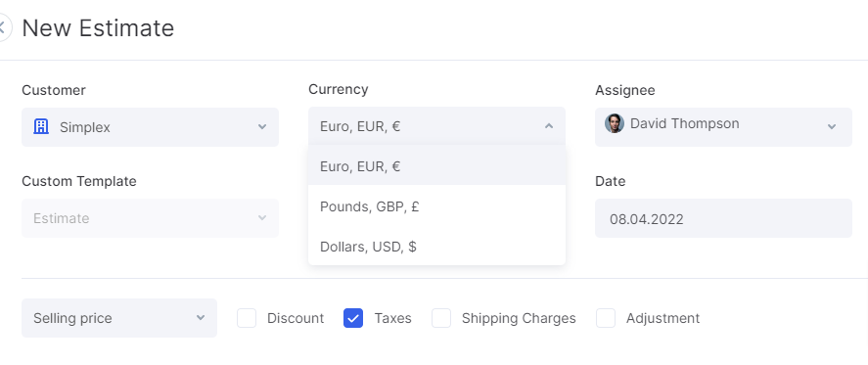Open the Customer dropdown showing Simplex
The image size is (868, 365).
tap(150, 127)
